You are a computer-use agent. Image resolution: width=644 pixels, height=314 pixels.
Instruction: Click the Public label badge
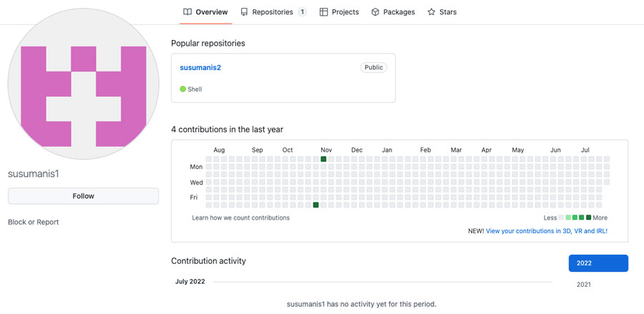[x=374, y=67]
